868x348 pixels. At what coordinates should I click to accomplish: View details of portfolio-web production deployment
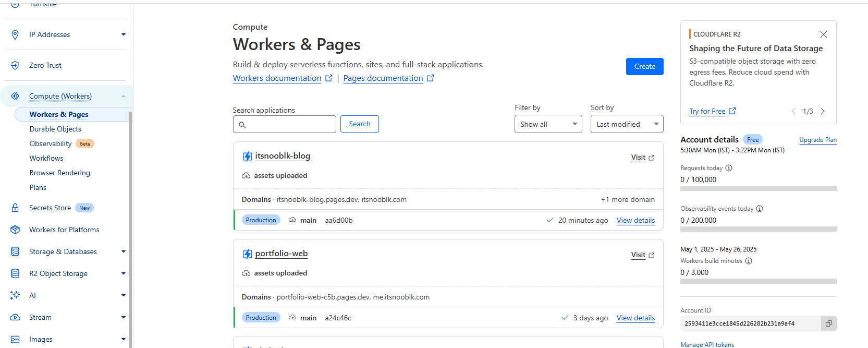tap(635, 318)
